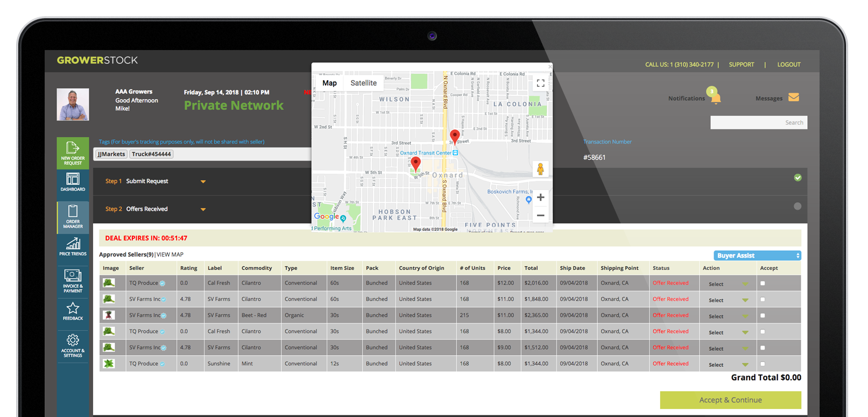
Task: Sort table by Price column header
Action: point(504,268)
